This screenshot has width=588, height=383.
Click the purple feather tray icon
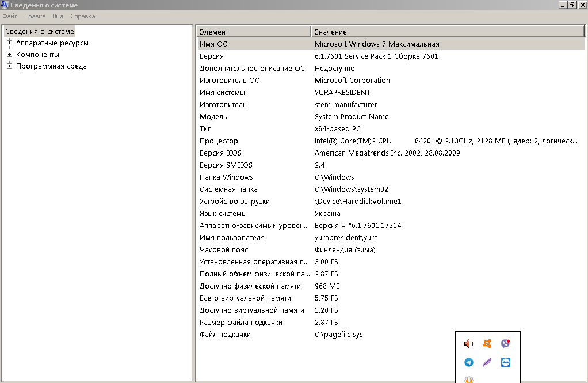(487, 362)
